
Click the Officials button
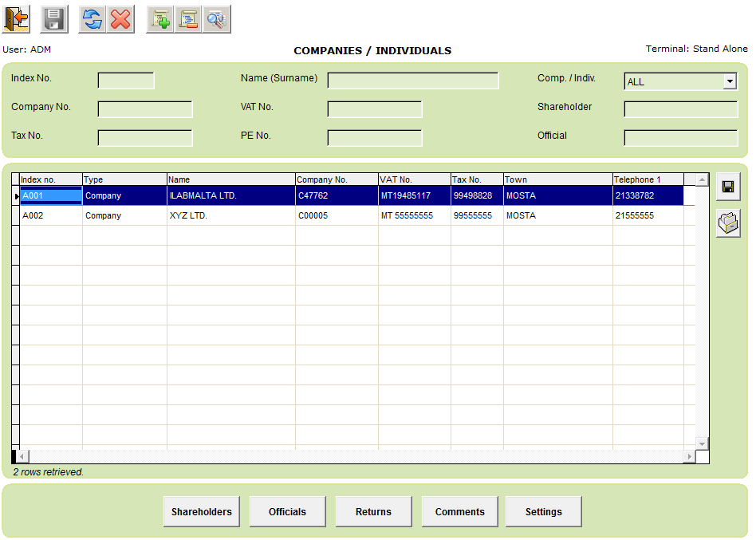coord(287,511)
